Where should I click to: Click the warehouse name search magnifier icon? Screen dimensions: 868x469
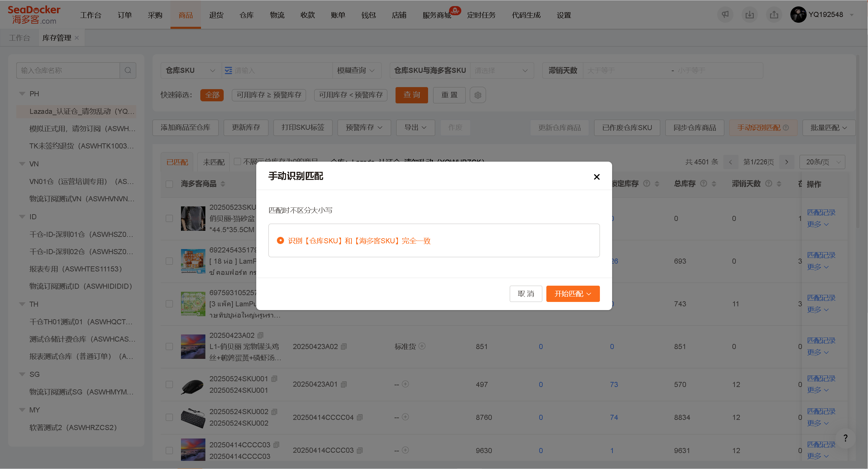tap(128, 70)
